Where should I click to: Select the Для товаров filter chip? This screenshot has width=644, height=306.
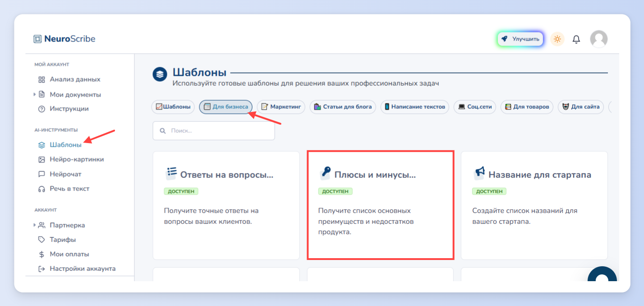[527, 107]
